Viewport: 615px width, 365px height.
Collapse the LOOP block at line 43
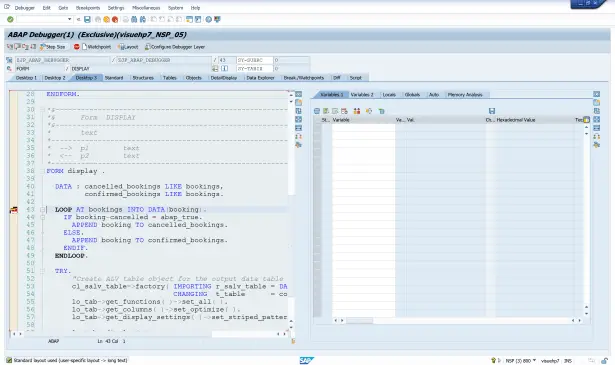click(42, 209)
